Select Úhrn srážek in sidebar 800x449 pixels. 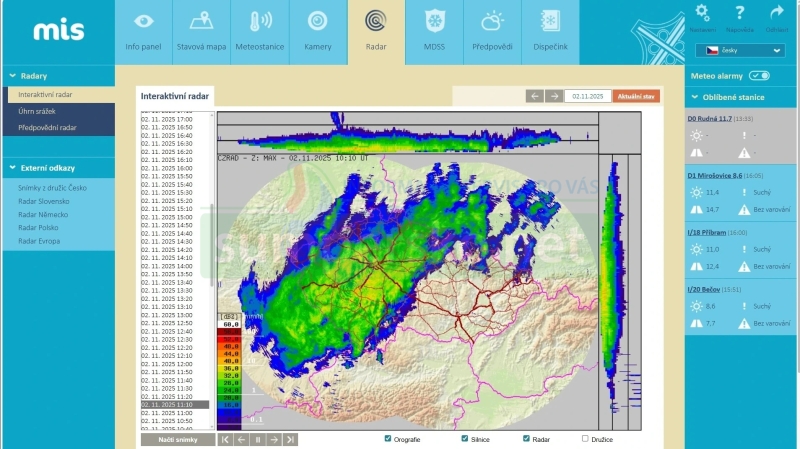[x=40, y=111]
